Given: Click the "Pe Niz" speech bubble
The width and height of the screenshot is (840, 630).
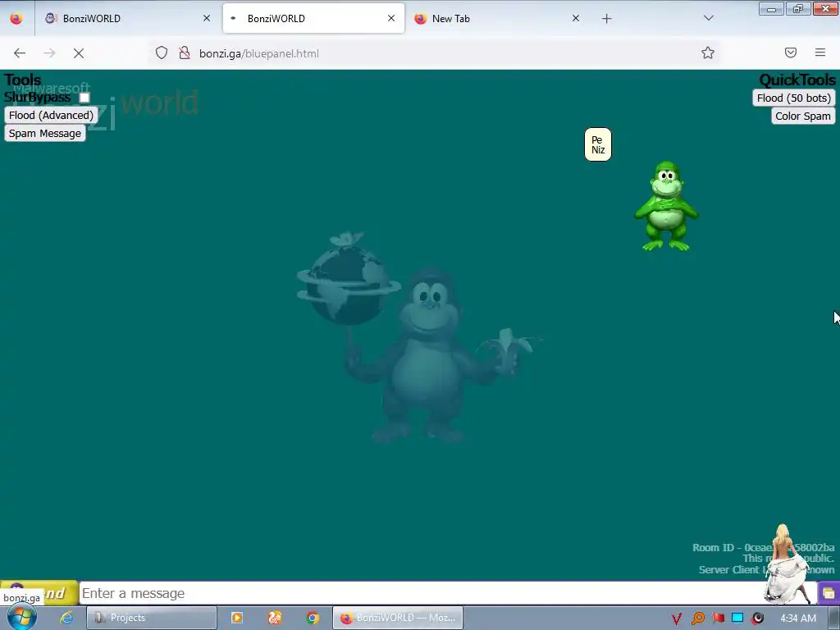Looking at the screenshot, I should pos(598,144).
